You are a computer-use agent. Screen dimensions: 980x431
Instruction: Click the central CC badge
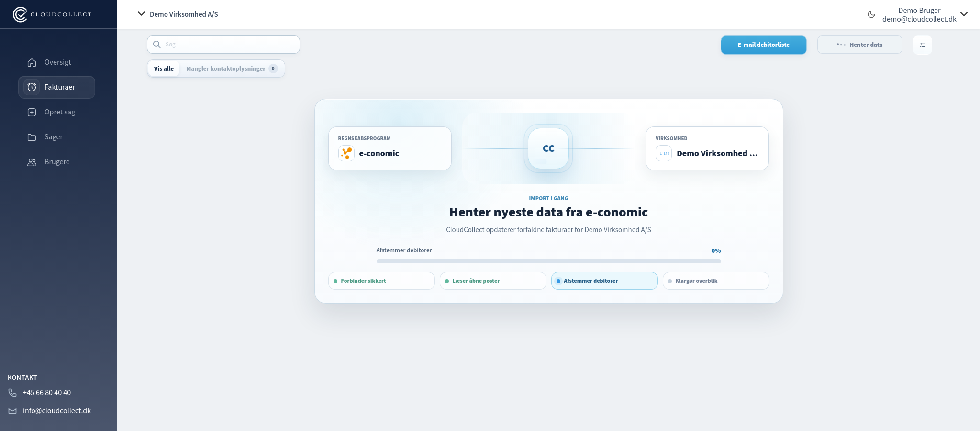coord(548,148)
